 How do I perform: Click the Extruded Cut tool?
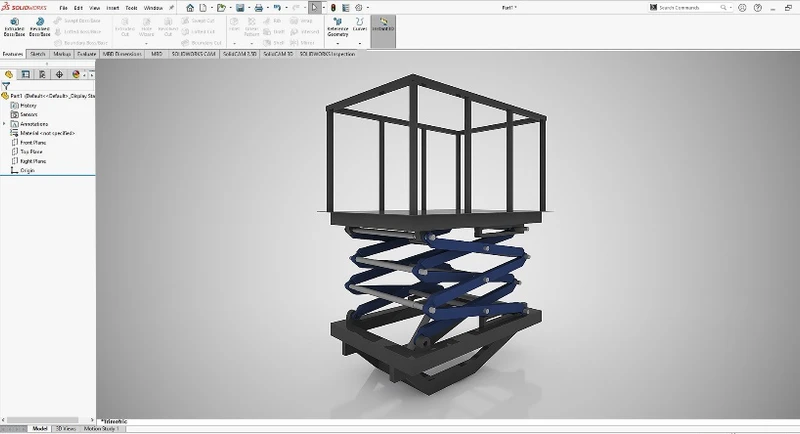point(125,27)
